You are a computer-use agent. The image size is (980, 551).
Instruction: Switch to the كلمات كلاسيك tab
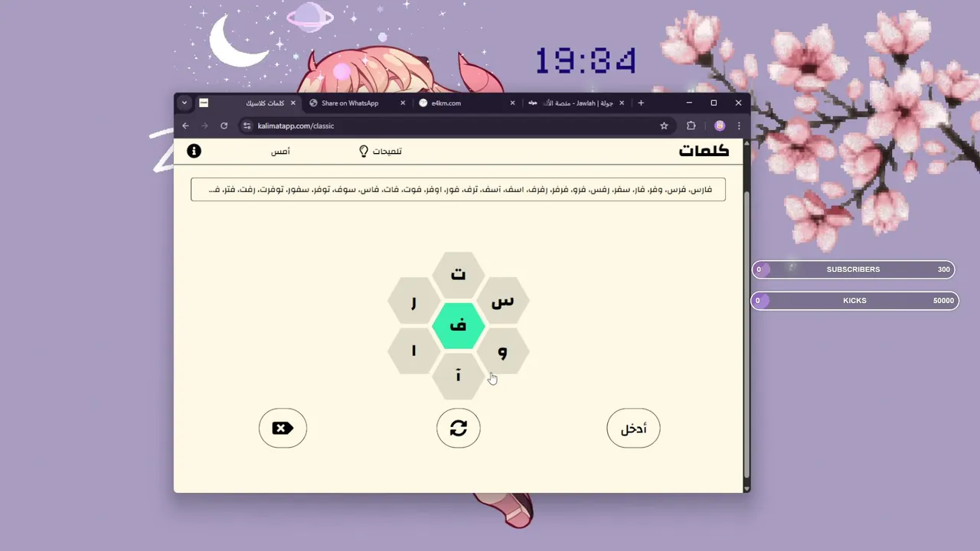click(x=249, y=103)
